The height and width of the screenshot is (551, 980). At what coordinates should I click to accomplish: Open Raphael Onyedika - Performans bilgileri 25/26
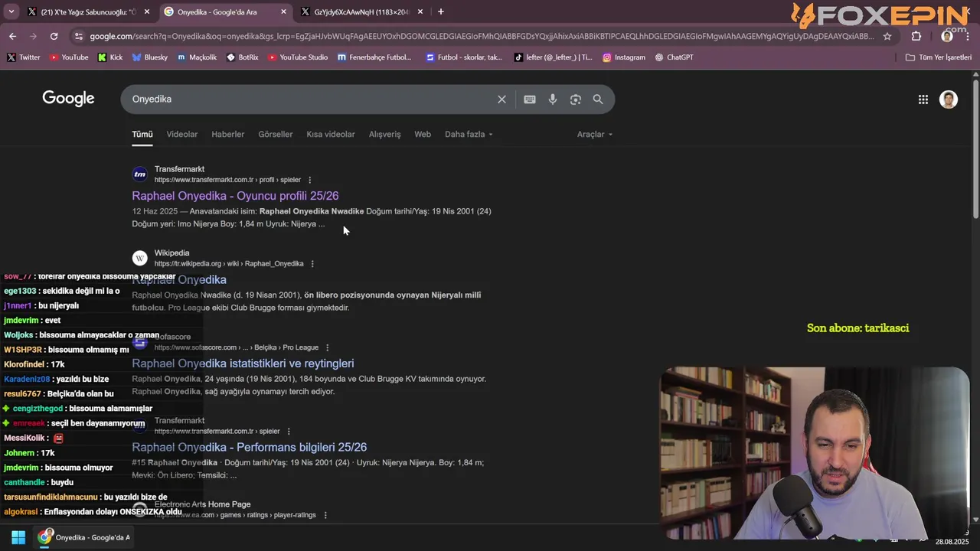pos(250,448)
